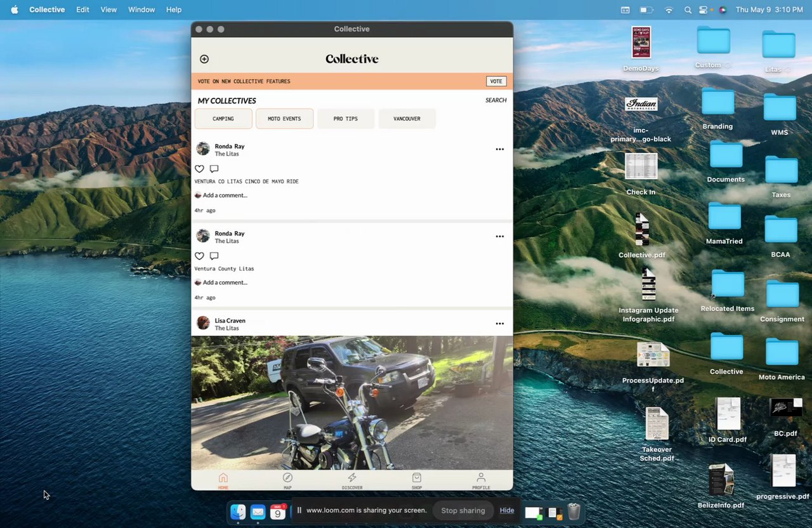Select the Instagram Update Infographic.pdf file
This screenshot has width=812, height=528.
648,295
